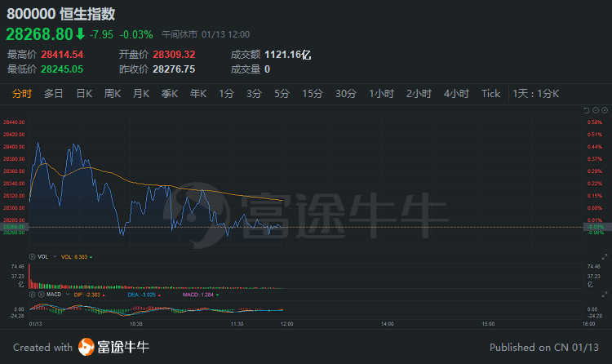The width and height of the screenshot is (612, 364).
Task: Open the 月K chart tab
Action: click(x=141, y=94)
